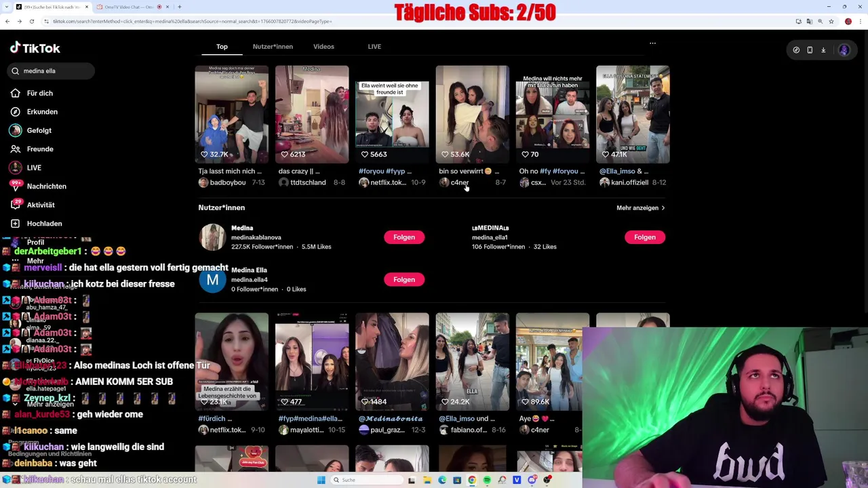Click the phone app icon at top right

(x=810, y=49)
